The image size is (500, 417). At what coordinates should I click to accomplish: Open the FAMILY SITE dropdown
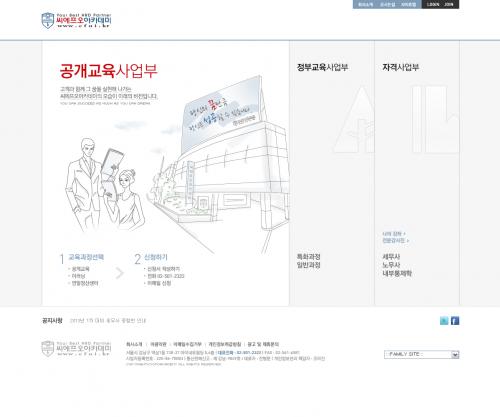point(421,354)
